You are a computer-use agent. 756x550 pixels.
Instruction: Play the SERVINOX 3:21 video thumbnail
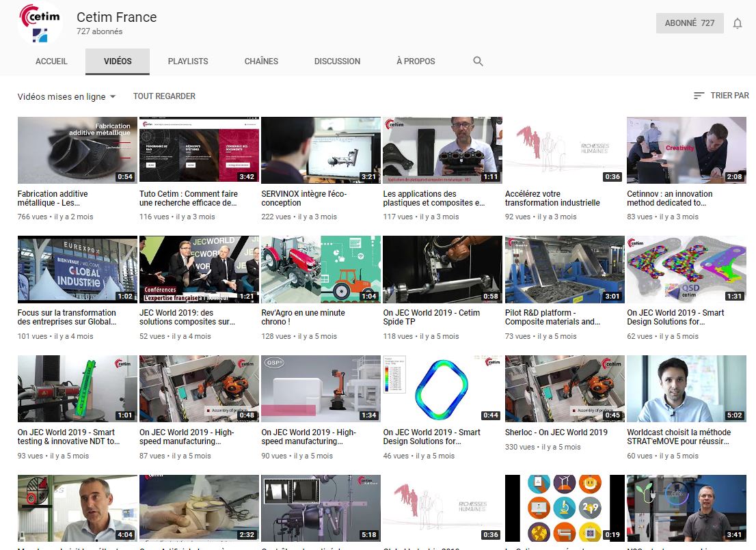pyautogui.click(x=321, y=150)
